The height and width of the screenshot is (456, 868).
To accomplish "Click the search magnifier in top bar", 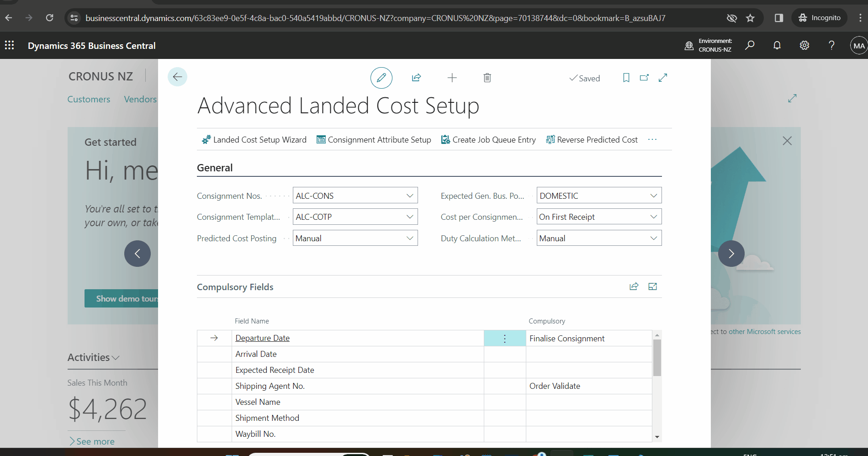I will (x=750, y=45).
